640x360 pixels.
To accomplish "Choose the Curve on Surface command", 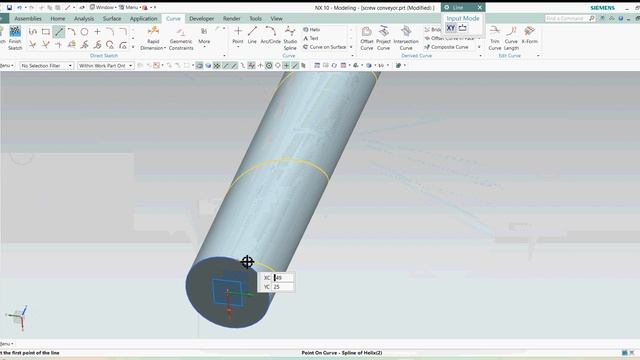I will [x=325, y=47].
